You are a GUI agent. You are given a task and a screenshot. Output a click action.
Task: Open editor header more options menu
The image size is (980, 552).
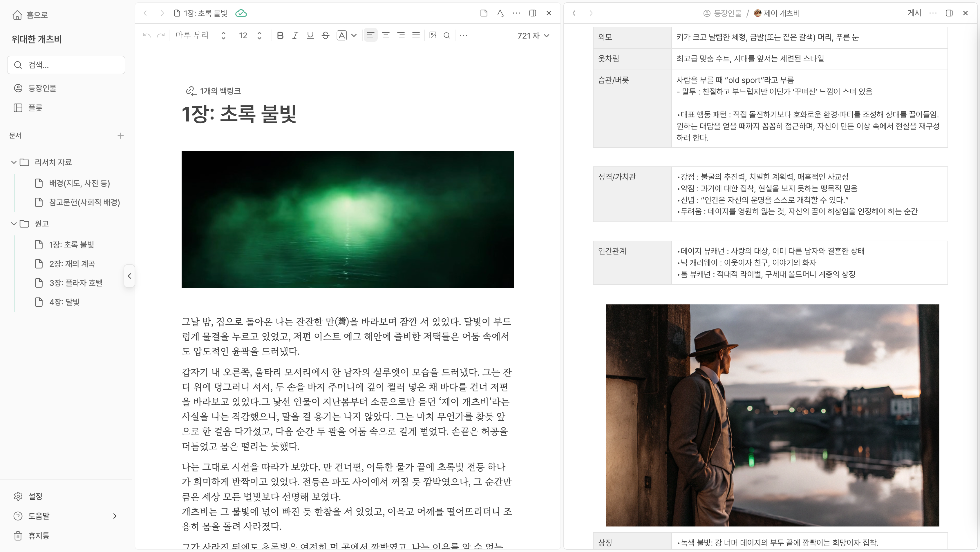(516, 13)
